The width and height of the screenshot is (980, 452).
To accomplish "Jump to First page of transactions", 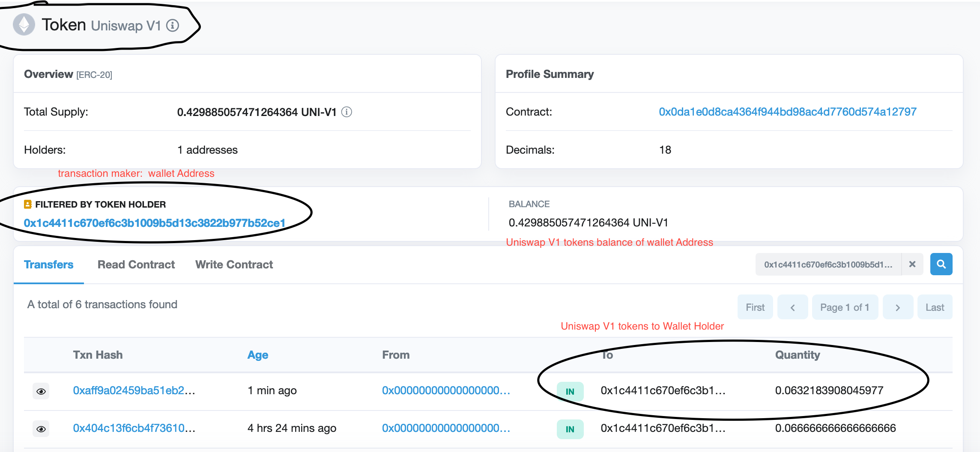I will pos(755,307).
